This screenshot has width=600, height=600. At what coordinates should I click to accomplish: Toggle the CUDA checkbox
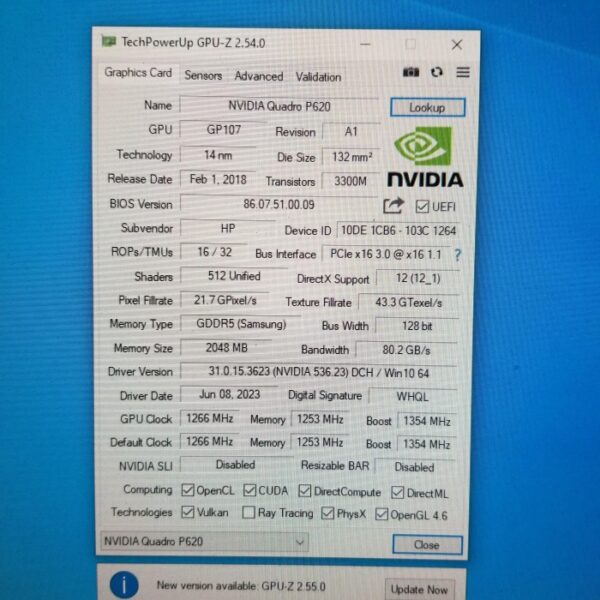(249, 490)
